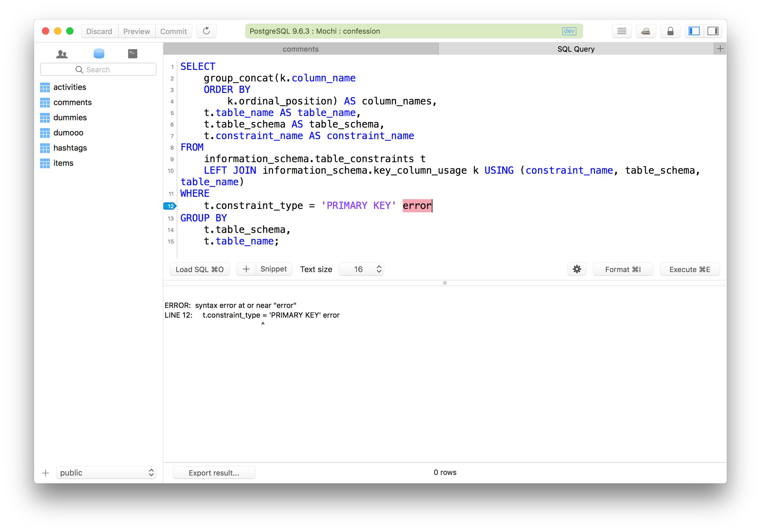The width and height of the screenshot is (761, 532).
Task: Click the USING keyword on line 10
Action: pyautogui.click(x=499, y=171)
